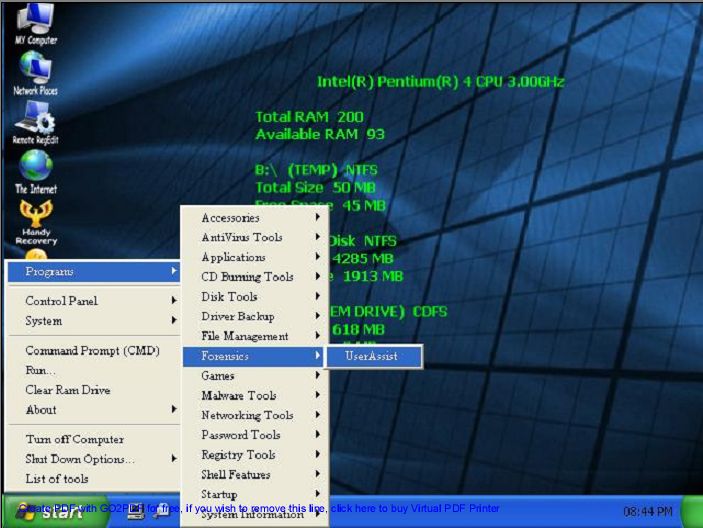
Task: Launch the Handy Recovery desktop icon
Action: [36, 223]
